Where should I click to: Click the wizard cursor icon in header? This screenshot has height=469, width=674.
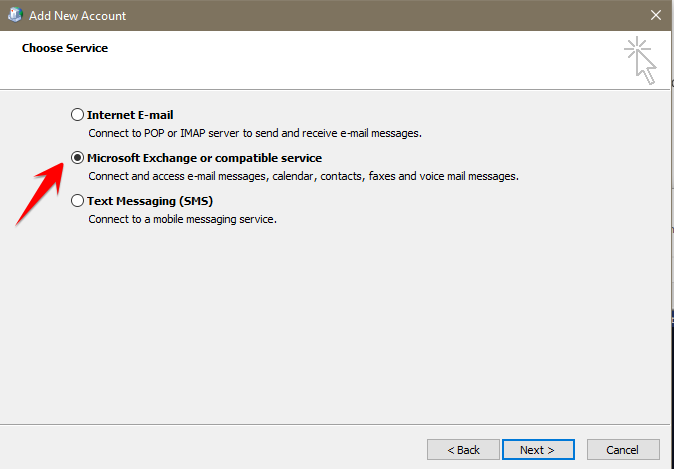(639, 60)
